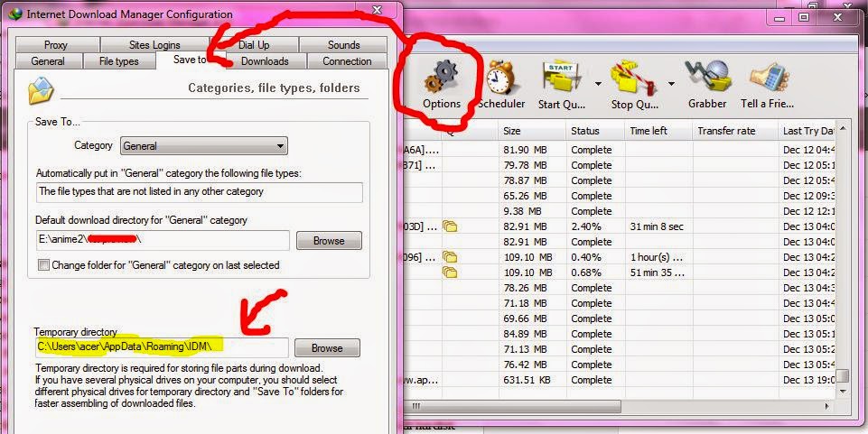Select the File types tab
The image size is (868, 434).
(118, 61)
